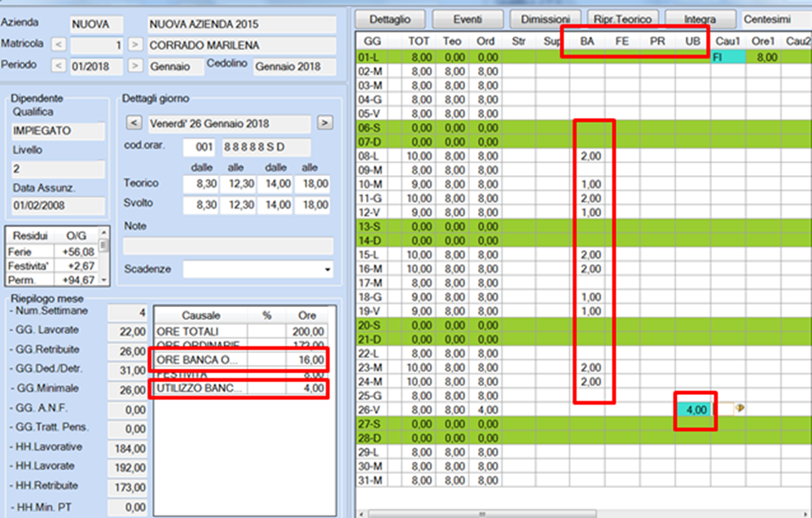Screen dimensions: 812x518
Task: Click the Periodo field 01/2018
Action: tap(97, 67)
